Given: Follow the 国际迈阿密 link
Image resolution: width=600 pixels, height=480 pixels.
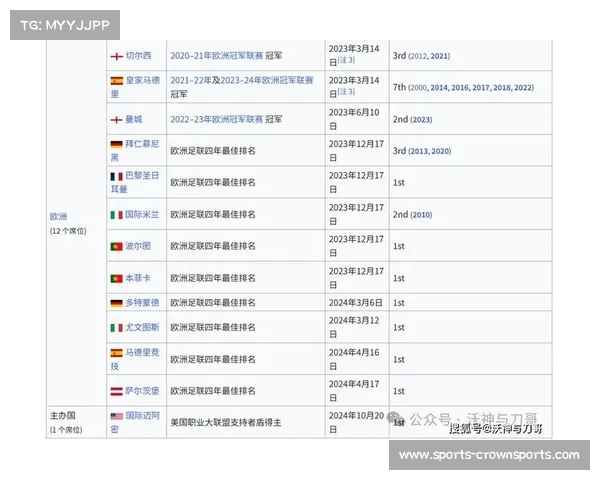Looking at the screenshot, I should [x=135, y=422].
